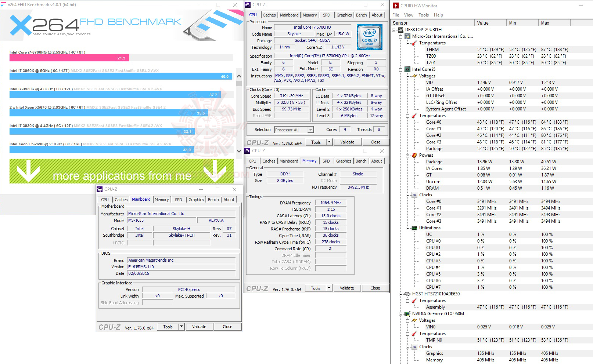Switch to the SPD tab in CPU-Z
This screenshot has width=593, height=364.
coord(326,15)
